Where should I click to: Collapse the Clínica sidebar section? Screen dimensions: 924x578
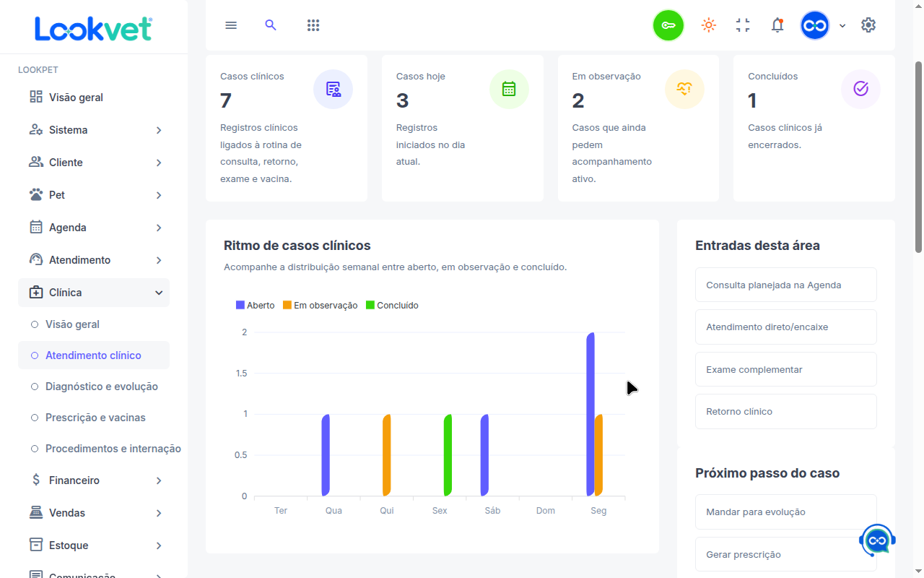pyautogui.click(x=94, y=293)
